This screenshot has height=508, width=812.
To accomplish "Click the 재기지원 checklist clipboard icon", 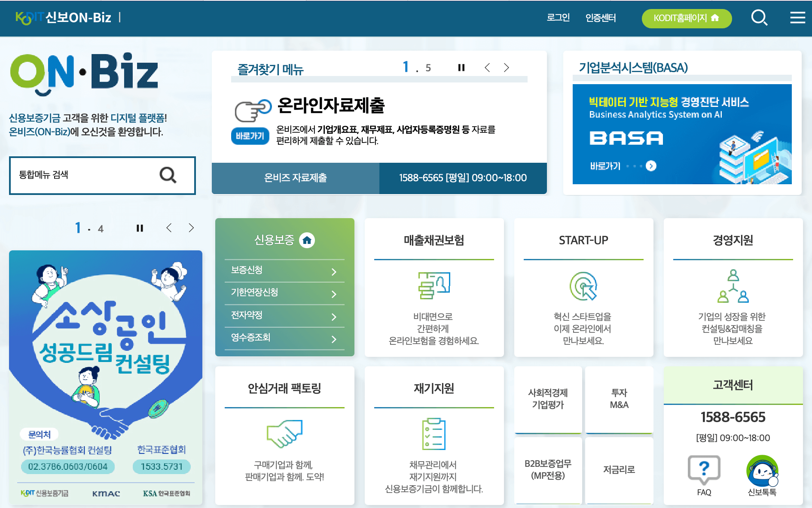I will tap(434, 434).
